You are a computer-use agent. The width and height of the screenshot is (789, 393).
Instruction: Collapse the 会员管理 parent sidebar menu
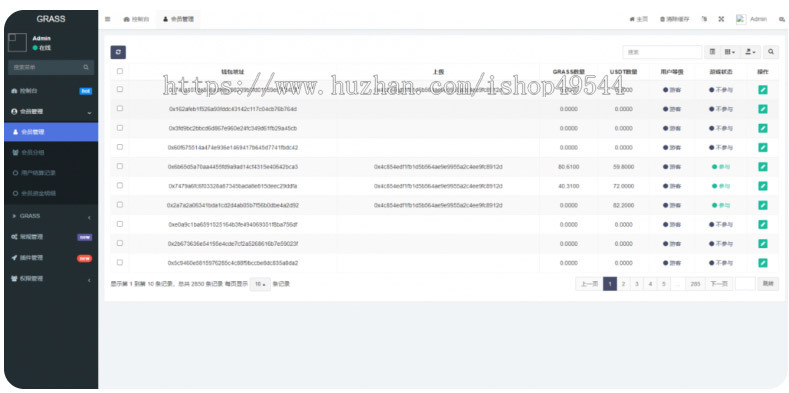[51, 112]
